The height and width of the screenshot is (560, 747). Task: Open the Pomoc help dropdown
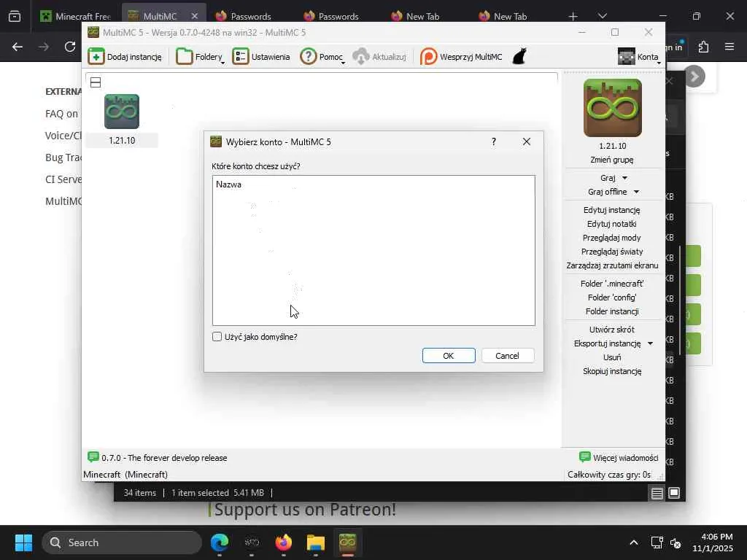(322, 57)
